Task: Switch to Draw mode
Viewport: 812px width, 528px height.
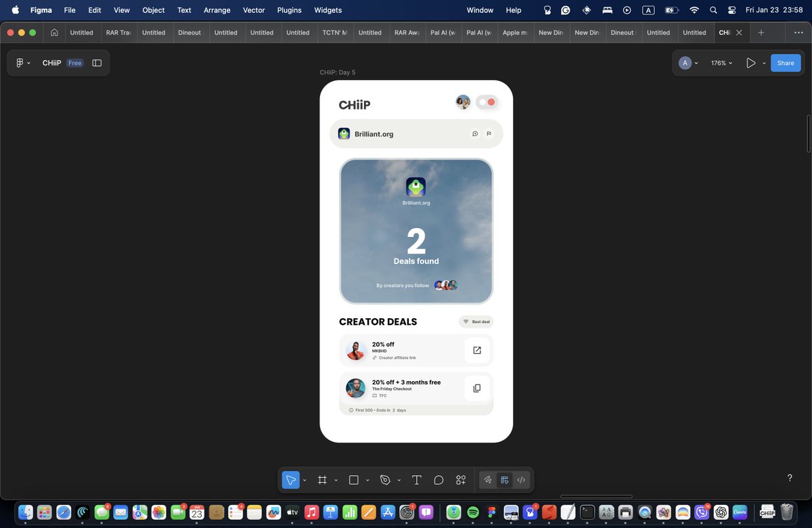Action: pyautogui.click(x=487, y=480)
